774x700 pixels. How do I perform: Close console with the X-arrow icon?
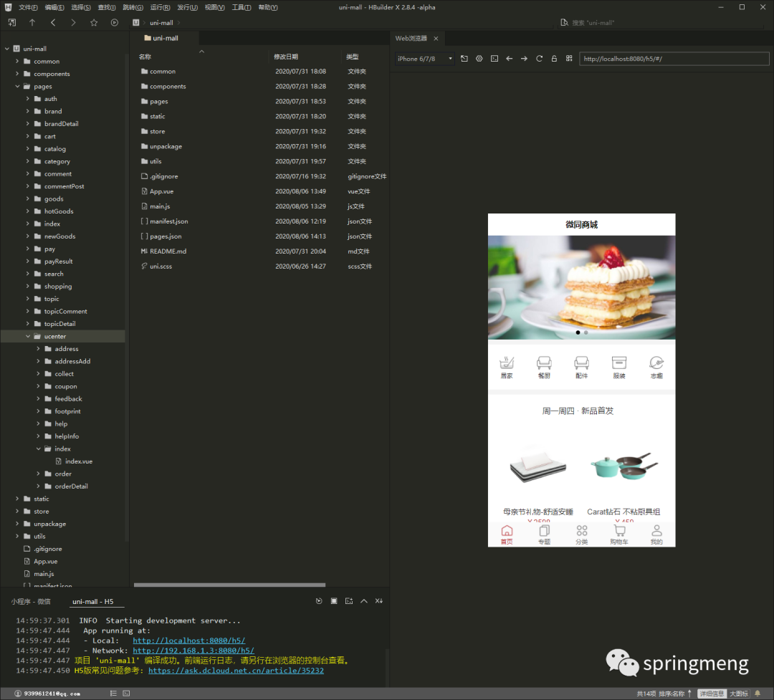[378, 601]
